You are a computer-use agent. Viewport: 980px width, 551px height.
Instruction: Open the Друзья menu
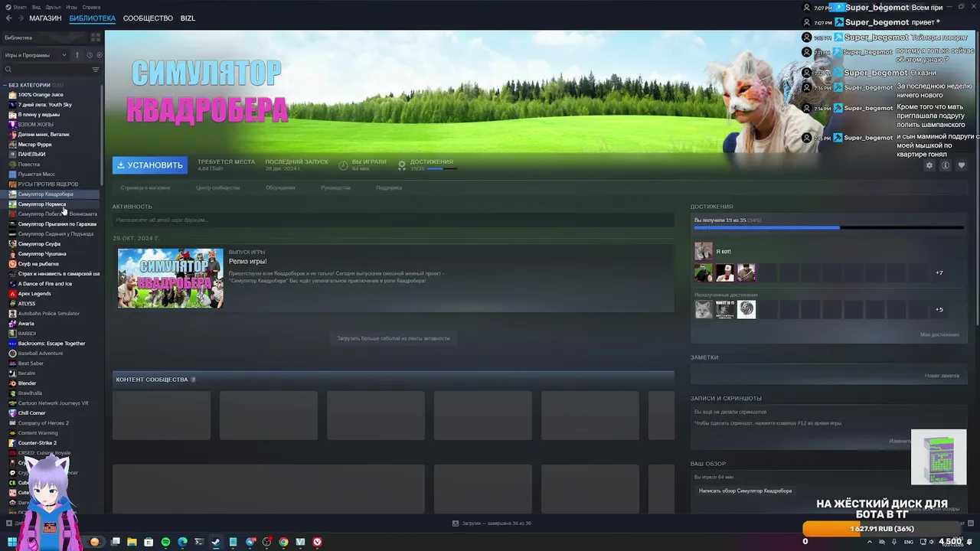click(x=53, y=7)
